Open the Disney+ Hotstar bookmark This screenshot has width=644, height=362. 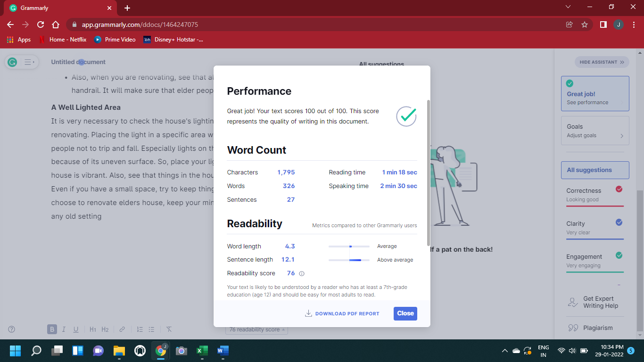point(173,40)
